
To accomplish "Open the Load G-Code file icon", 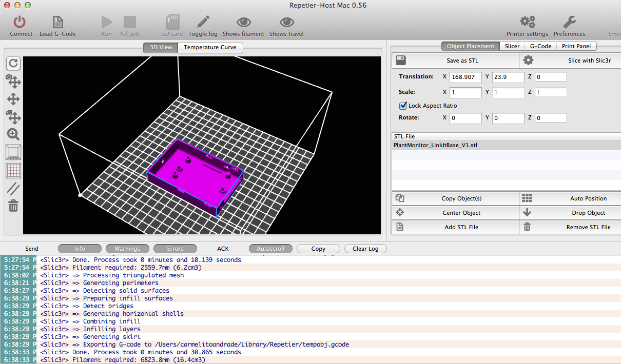I will coord(58,22).
